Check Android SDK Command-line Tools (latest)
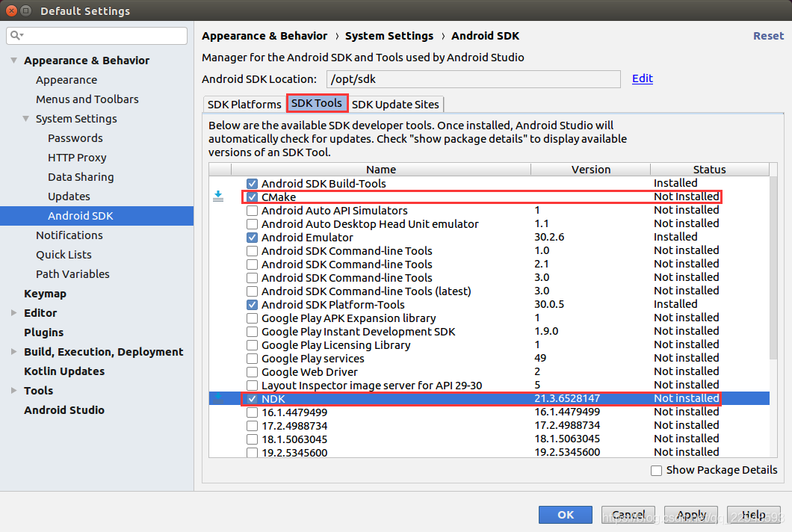 pyautogui.click(x=252, y=291)
